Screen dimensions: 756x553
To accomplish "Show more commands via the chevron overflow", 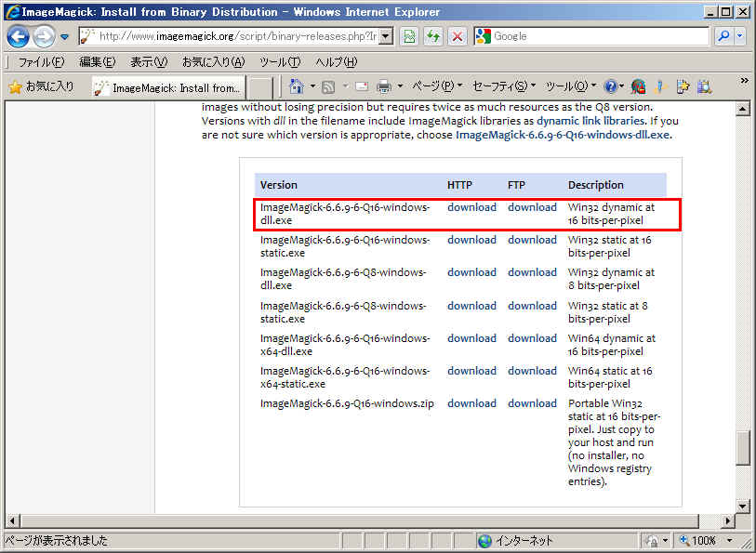I will 745,81.
